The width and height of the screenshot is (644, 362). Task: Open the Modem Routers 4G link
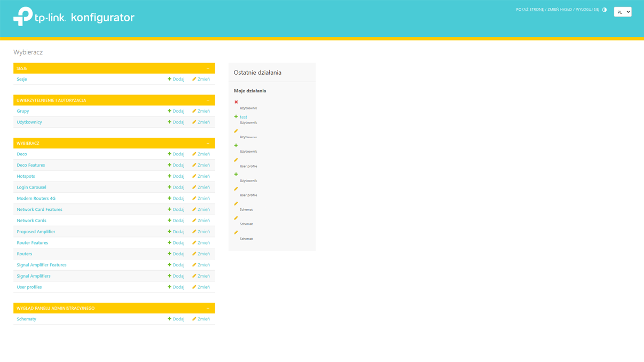click(36, 199)
